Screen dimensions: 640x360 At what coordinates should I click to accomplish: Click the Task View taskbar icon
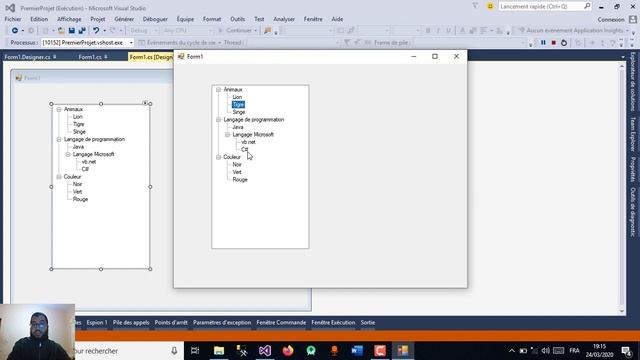(x=196, y=351)
